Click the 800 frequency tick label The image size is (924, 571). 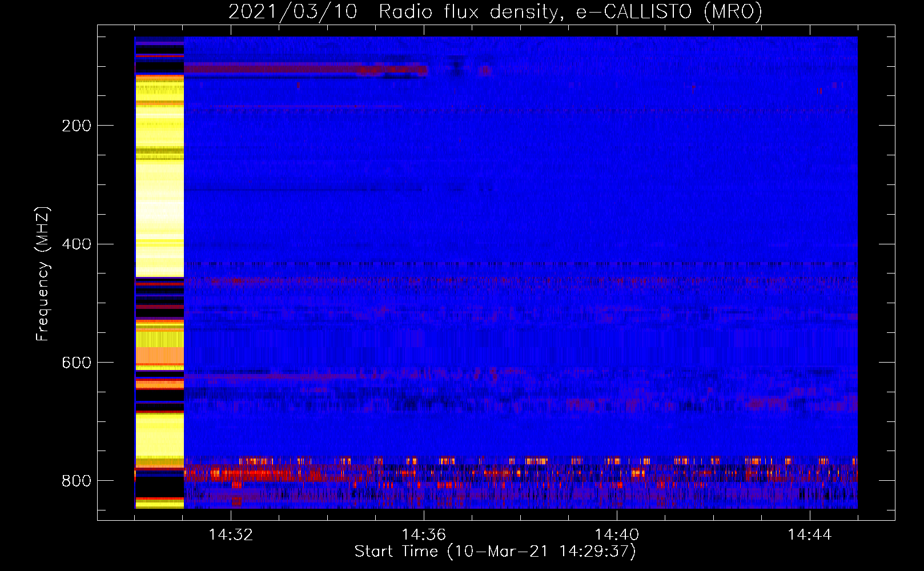76,481
